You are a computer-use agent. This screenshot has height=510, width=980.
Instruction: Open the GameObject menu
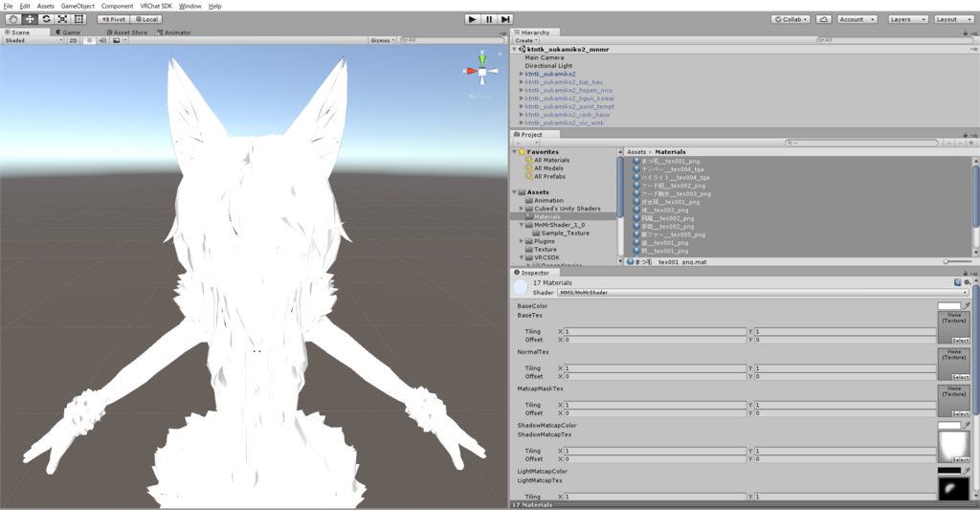coord(78,6)
